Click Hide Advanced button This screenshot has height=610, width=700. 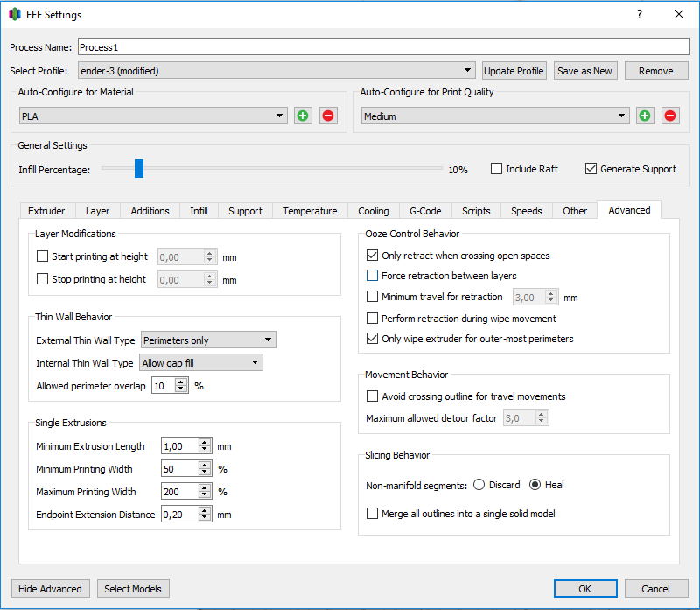pos(51,589)
